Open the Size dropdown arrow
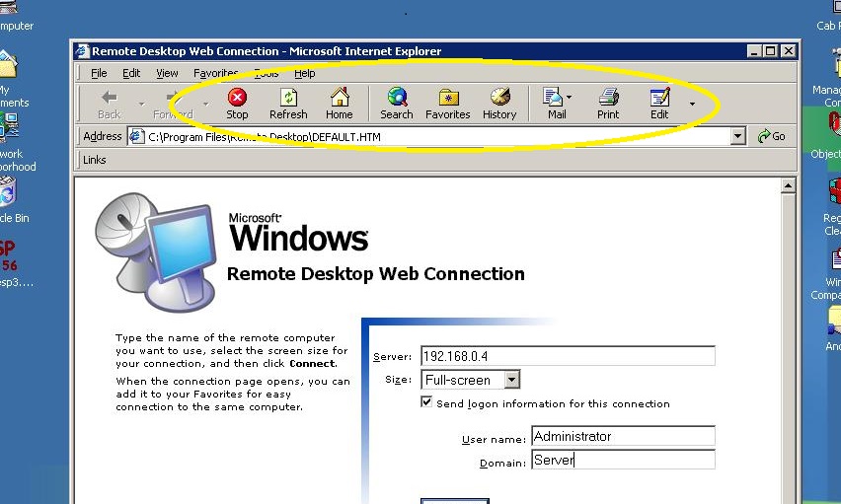 [x=512, y=380]
